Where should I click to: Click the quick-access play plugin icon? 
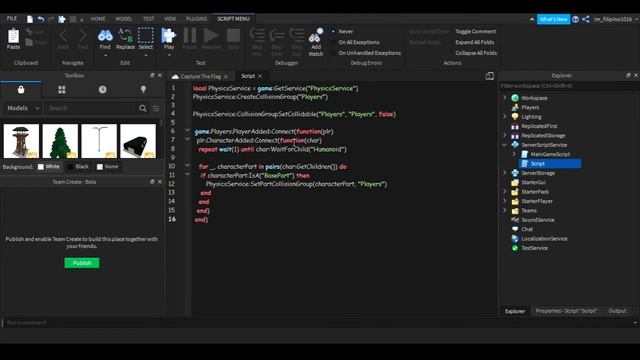[x=62, y=19]
